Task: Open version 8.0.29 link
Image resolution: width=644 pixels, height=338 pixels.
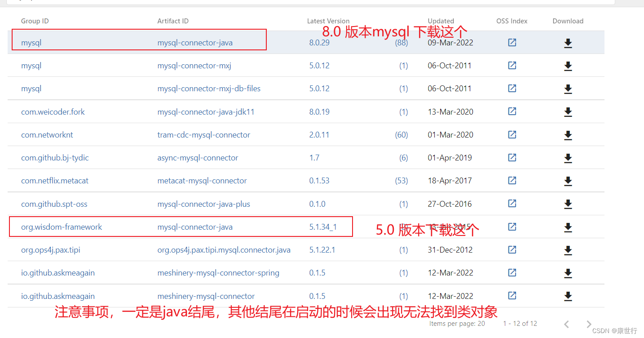Action: point(319,43)
